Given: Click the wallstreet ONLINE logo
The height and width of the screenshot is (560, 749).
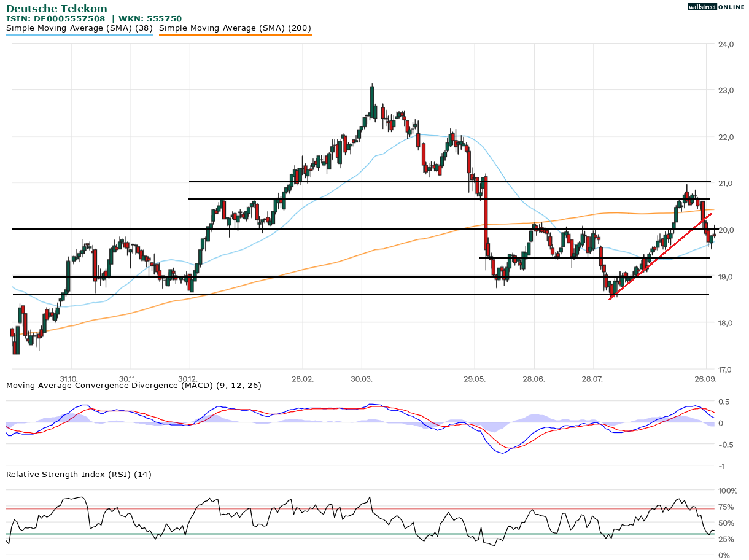Looking at the screenshot, I should pos(715,7).
